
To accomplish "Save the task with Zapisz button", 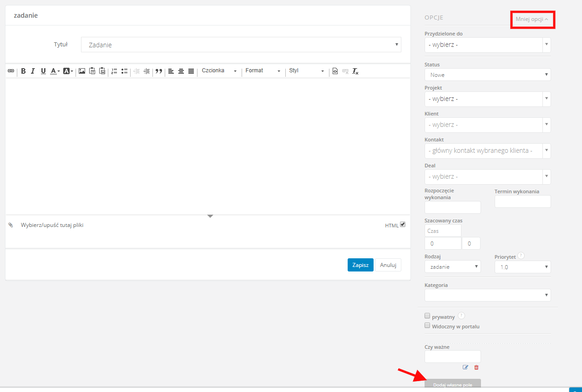I will (x=360, y=265).
